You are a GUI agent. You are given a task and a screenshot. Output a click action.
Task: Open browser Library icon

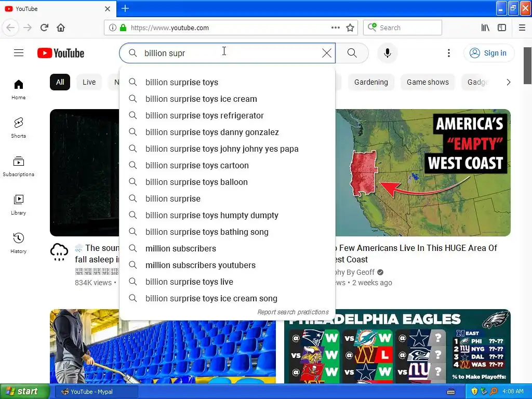pos(486,28)
